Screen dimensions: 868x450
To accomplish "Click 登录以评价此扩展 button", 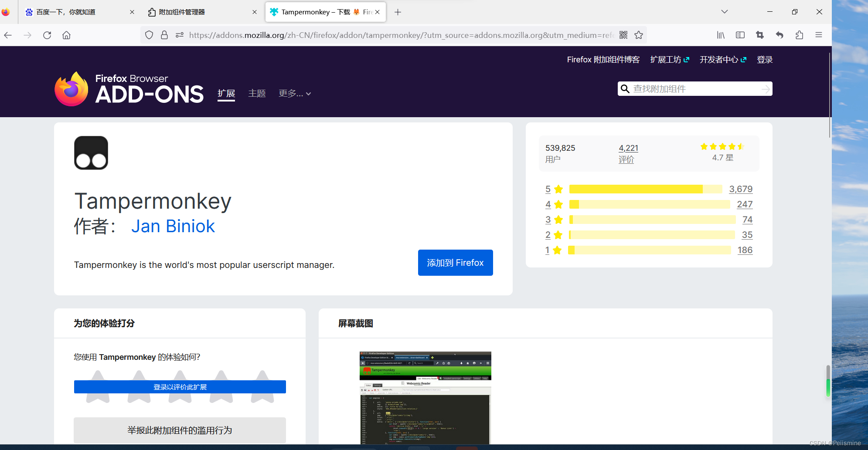I will coord(180,387).
